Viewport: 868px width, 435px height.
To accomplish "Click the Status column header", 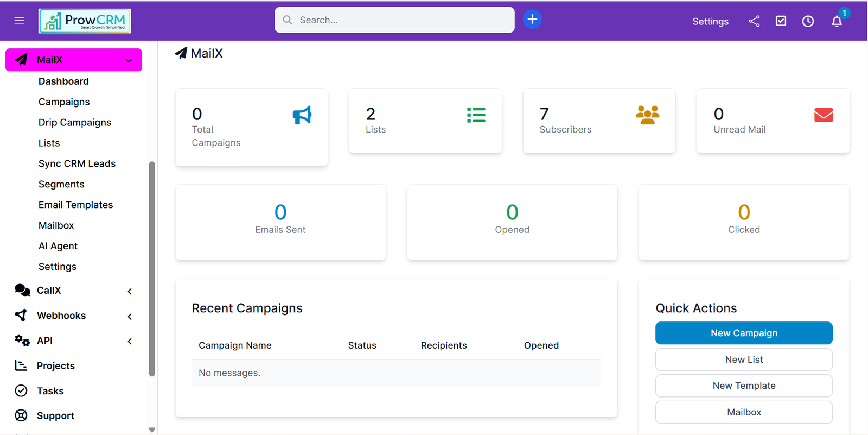I will coord(362,345).
